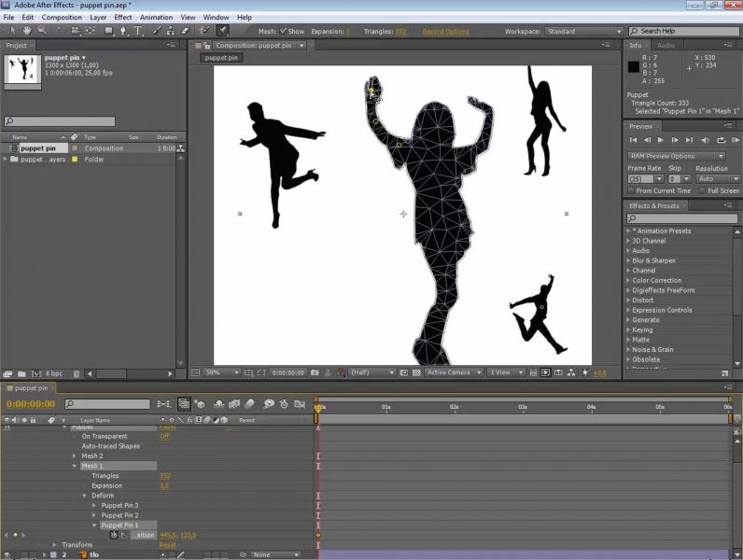
Task: Click the Position stopwatch icon
Action: coord(114,535)
